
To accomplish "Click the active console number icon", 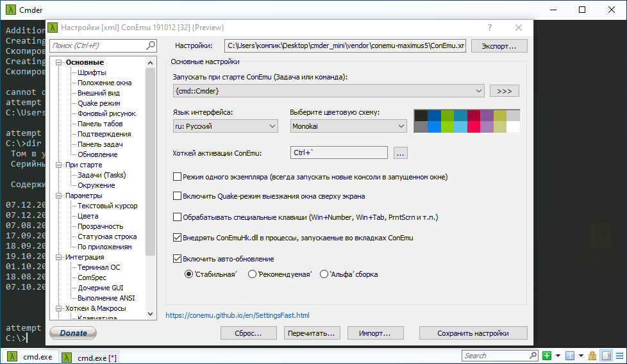I will point(571,356).
